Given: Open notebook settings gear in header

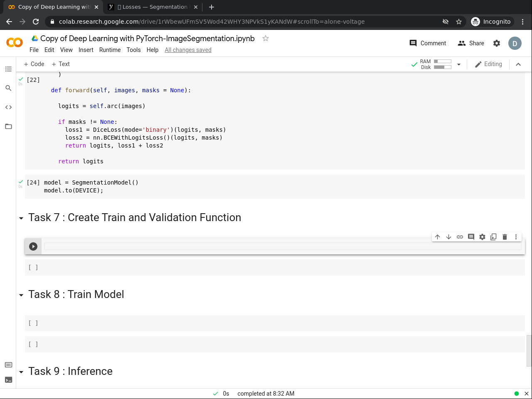Looking at the screenshot, I should tap(497, 43).
